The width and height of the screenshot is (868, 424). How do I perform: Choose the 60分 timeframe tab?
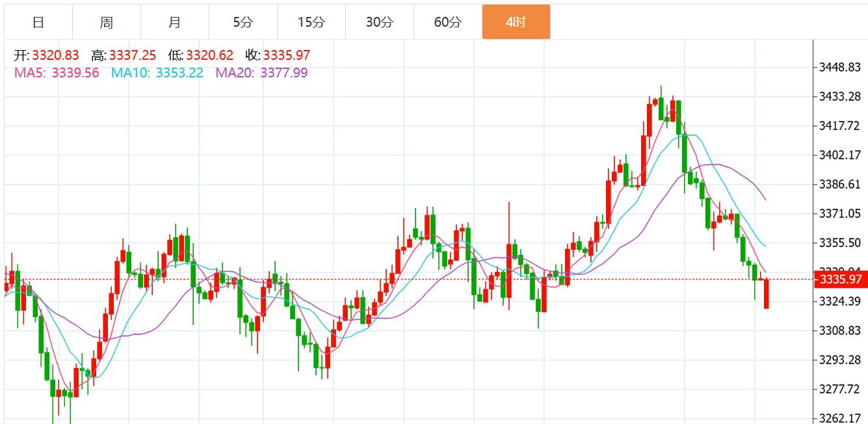(448, 22)
